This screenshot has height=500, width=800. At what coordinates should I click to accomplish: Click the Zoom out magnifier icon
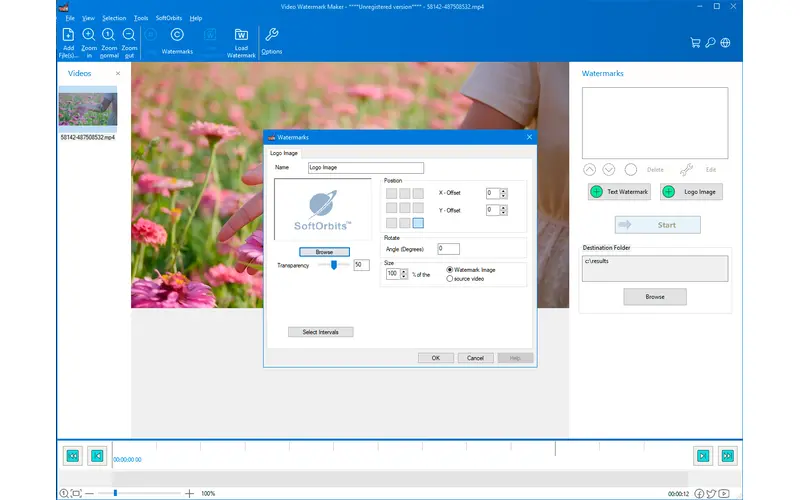click(128, 35)
